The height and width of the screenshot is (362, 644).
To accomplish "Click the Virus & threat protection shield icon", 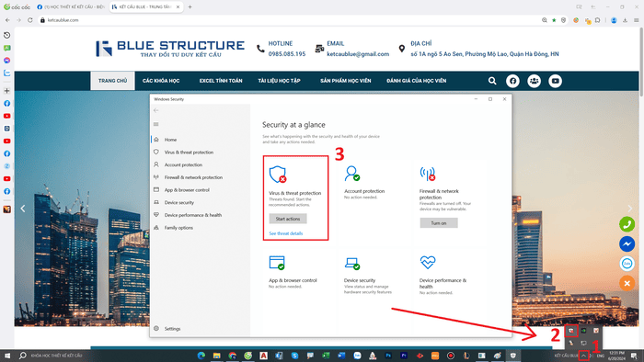I will tap(278, 175).
